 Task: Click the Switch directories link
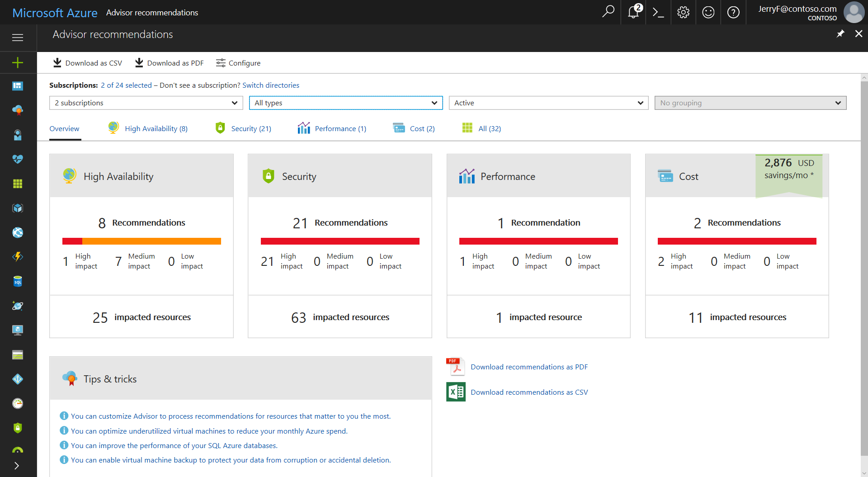[271, 85]
